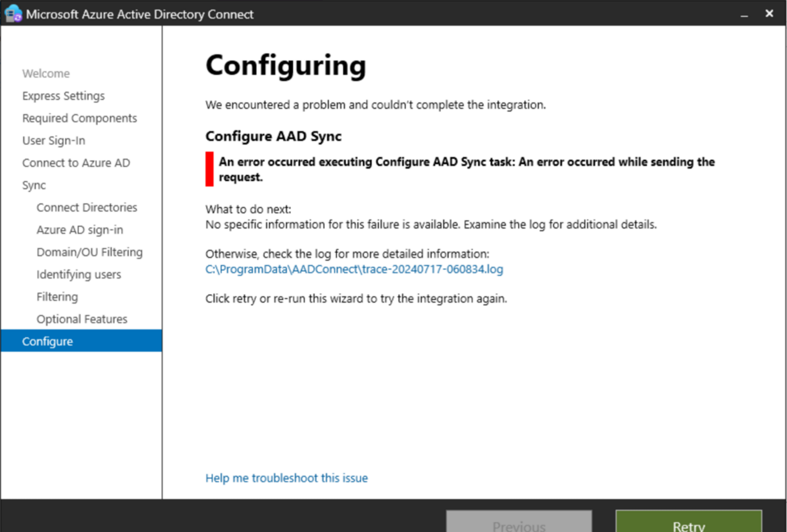Click 'Otherwise, check the log' text

tap(347, 254)
